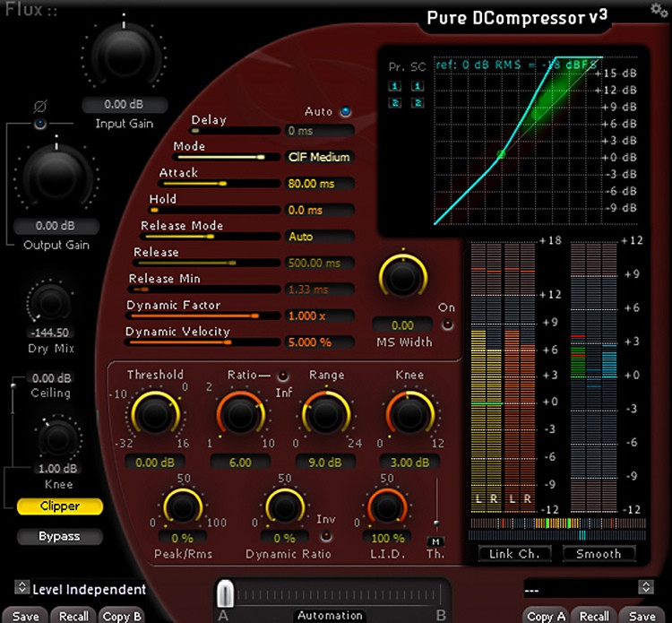Click the Input Gain 0.00 dB field
Viewport: 672px width, 623px height.
pos(125,104)
